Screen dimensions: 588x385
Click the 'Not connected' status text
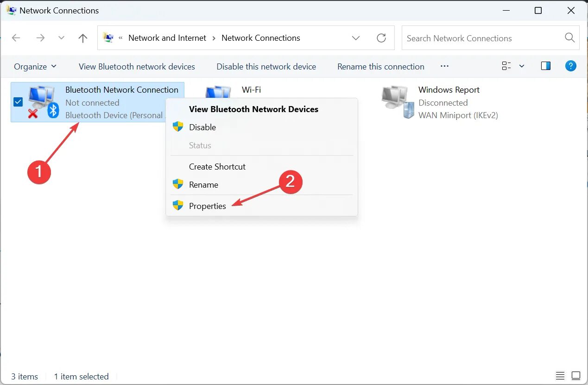point(92,103)
